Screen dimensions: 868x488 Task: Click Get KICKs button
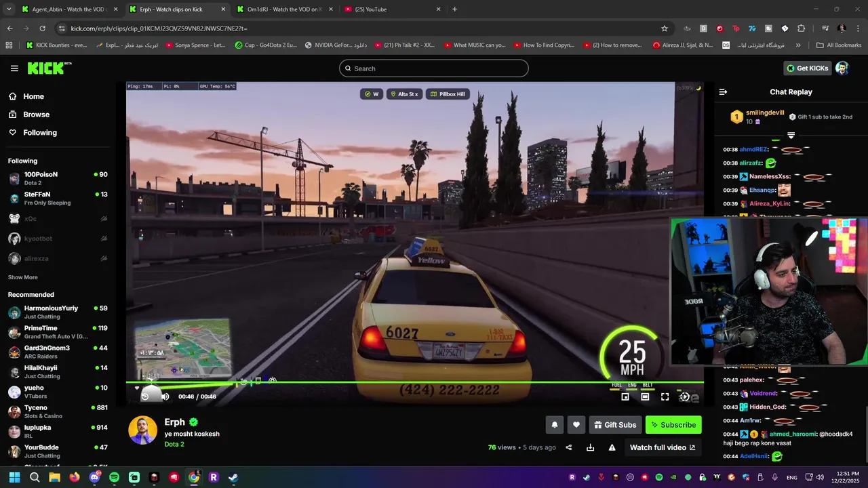(x=807, y=68)
